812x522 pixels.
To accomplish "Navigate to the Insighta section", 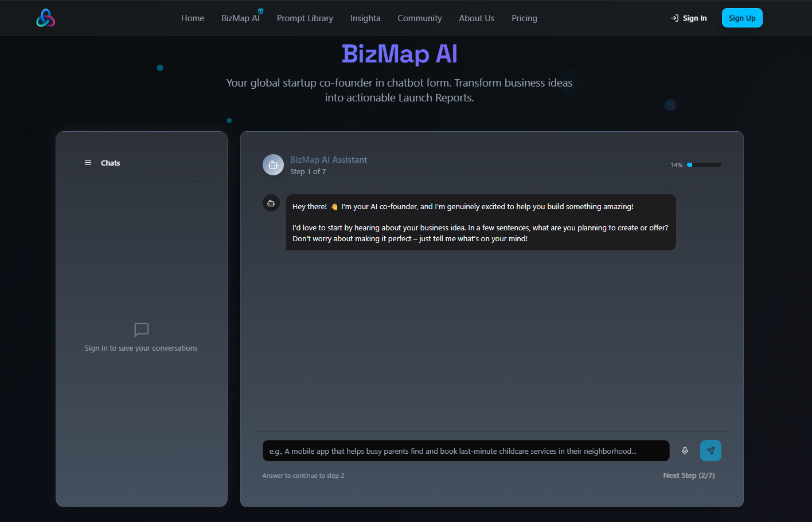I will click(365, 18).
